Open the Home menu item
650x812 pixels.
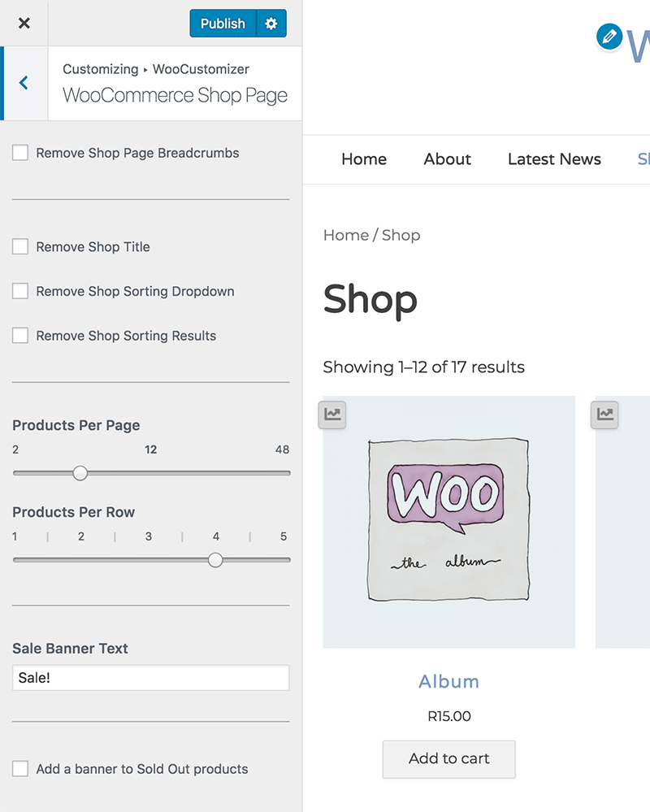pos(364,159)
